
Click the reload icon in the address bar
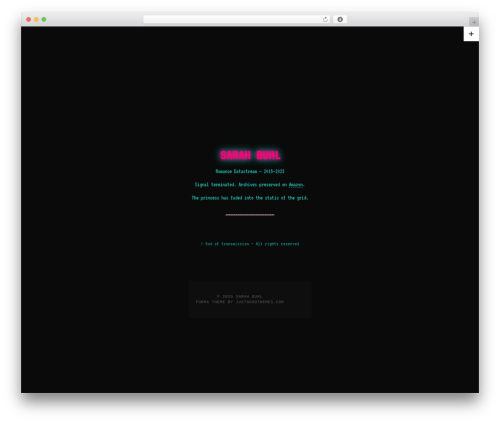coord(325,20)
